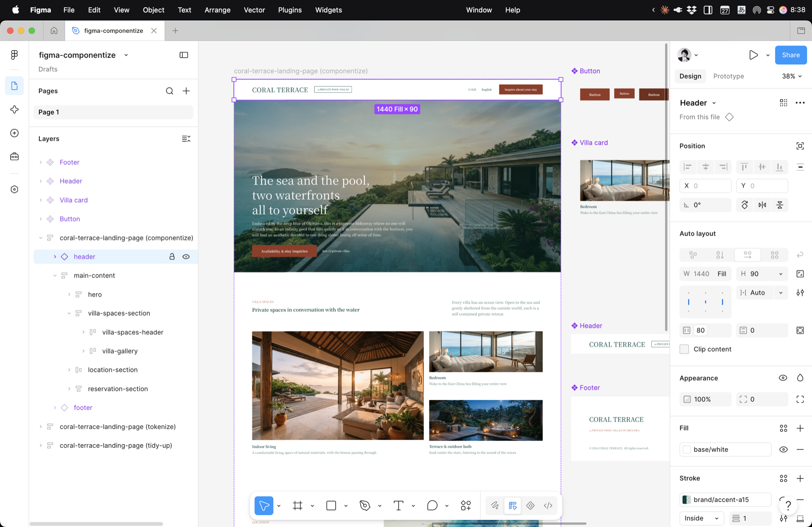Screen dimensions: 812x527
Task: Switch to the Prototype tab
Action: (x=729, y=76)
